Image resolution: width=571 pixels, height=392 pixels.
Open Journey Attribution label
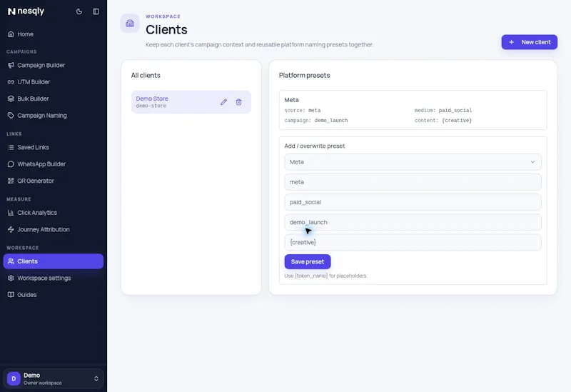click(44, 229)
